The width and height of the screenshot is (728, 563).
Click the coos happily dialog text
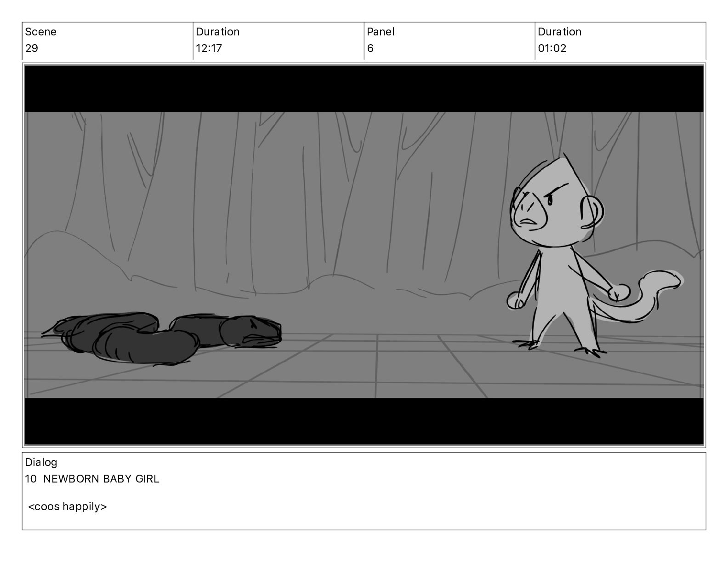(68, 506)
